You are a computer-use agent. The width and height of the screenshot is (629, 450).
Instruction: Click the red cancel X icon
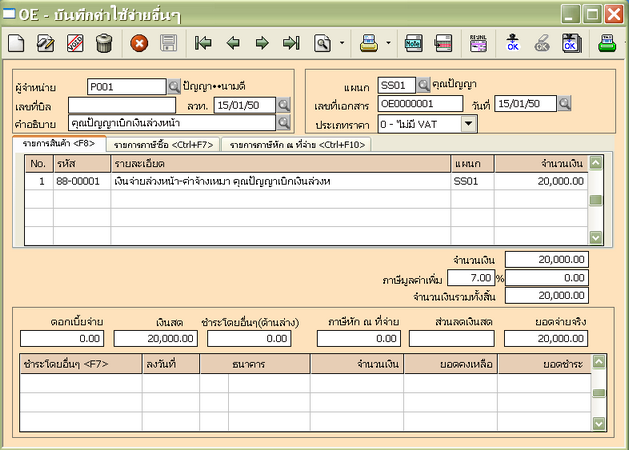pos(140,43)
